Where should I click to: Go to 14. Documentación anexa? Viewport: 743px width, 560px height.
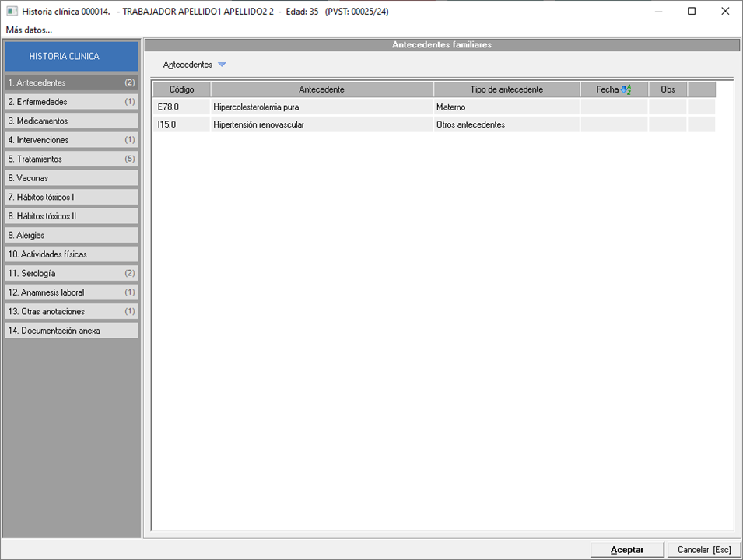(71, 331)
